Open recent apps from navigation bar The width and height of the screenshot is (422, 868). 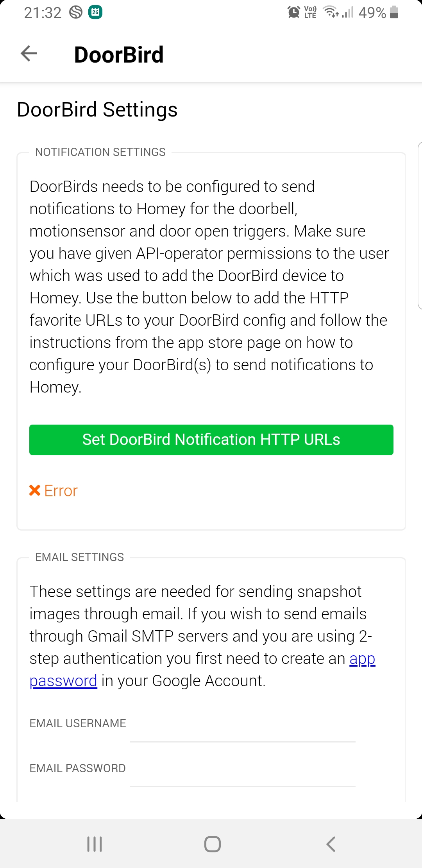[x=95, y=844]
